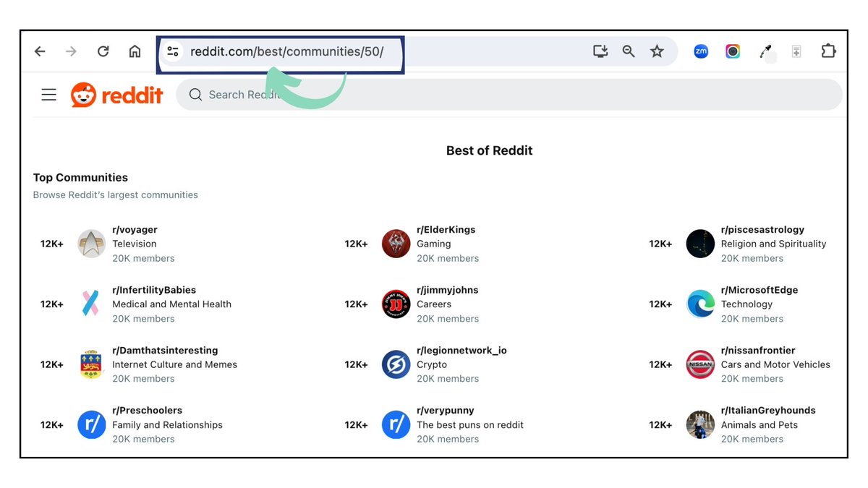Click Television under r/voyager

(135, 244)
